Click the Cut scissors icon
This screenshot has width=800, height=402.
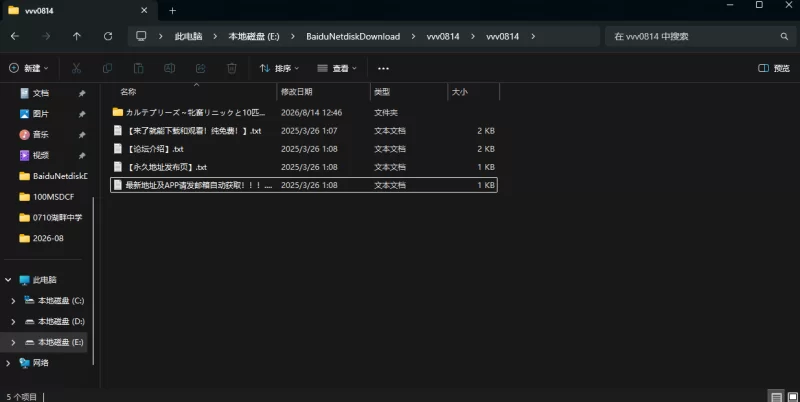76,68
